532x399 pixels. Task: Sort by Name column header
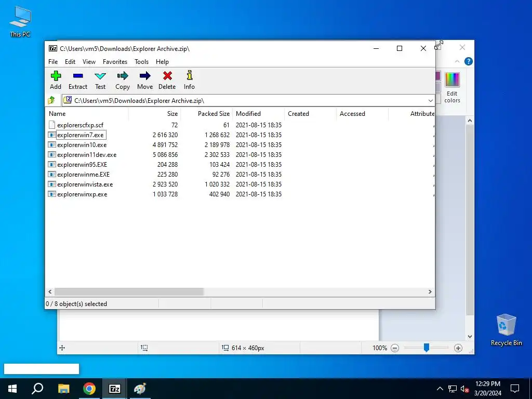pyautogui.click(x=87, y=114)
